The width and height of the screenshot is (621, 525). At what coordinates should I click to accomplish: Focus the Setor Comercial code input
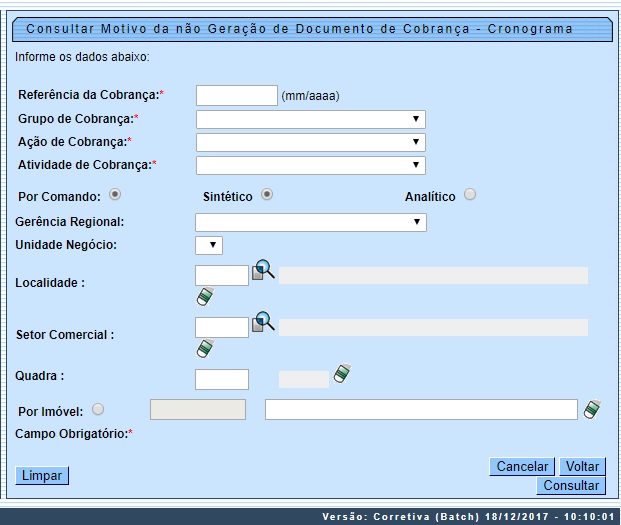tap(222, 327)
